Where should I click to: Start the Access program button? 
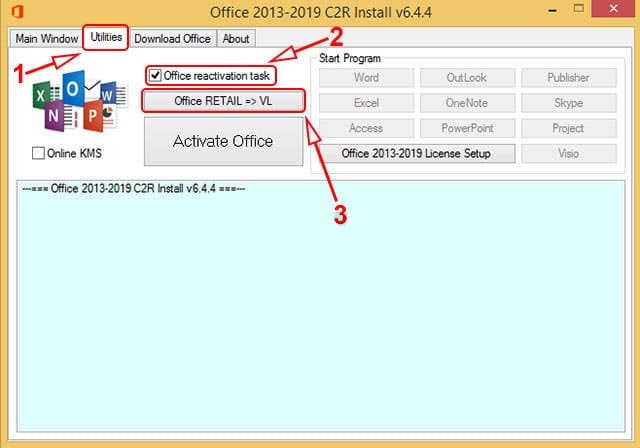click(x=367, y=128)
